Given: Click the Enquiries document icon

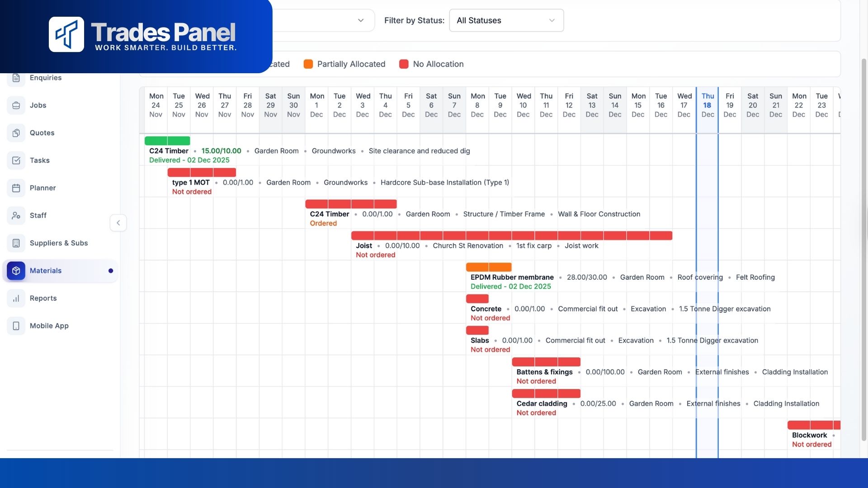Looking at the screenshot, I should pos(16,78).
